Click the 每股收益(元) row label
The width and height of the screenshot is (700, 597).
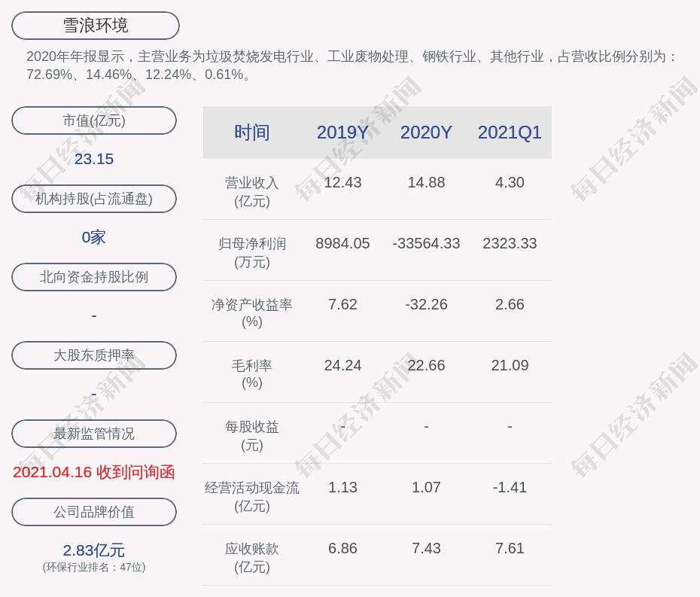[252, 436]
